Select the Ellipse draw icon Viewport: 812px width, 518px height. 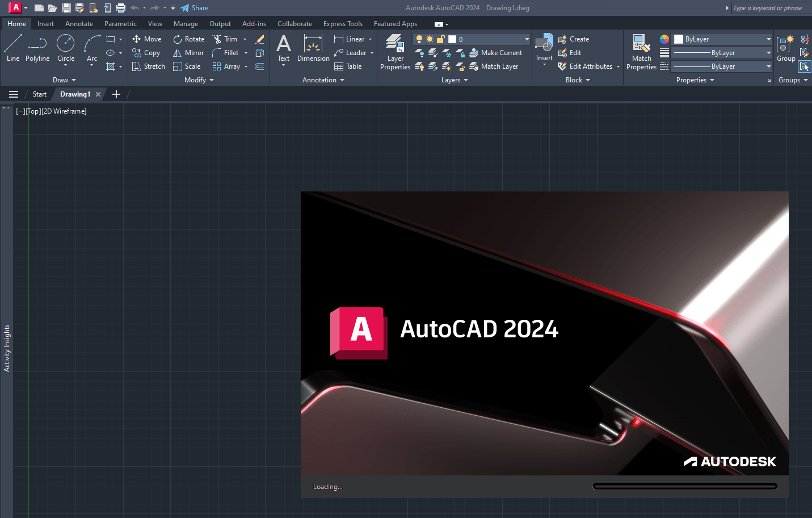[111, 53]
